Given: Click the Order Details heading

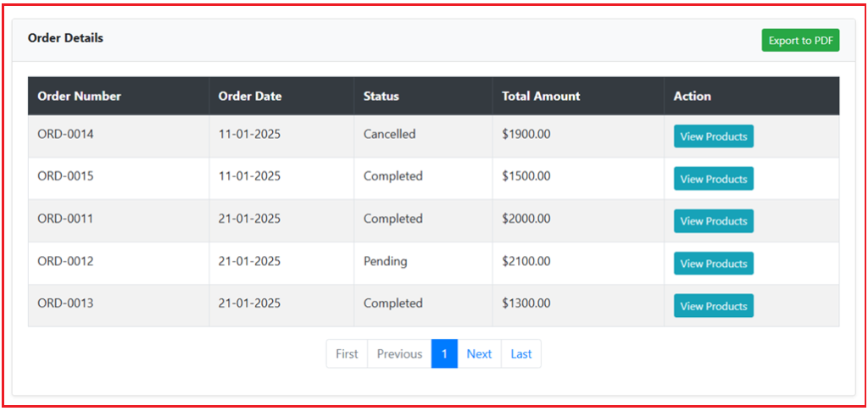Looking at the screenshot, I should point(65,38).
